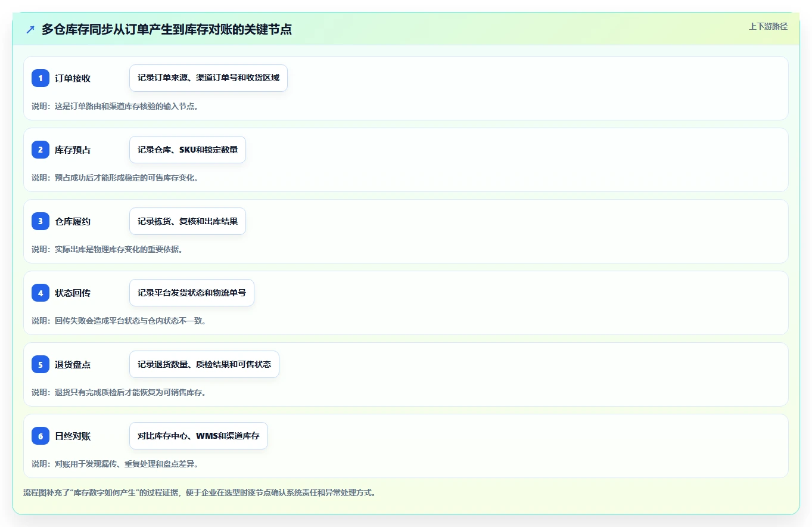Click the note 回传失败会造成平台状态与仓内状态不一致

pos(119,321)
